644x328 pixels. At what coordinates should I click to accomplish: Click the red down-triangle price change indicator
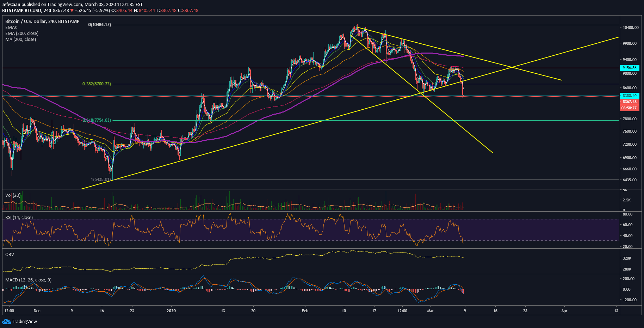click(72, 11)
